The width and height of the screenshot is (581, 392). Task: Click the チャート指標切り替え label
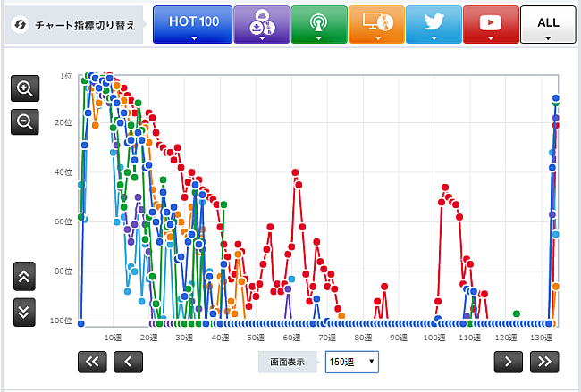(x=85, y=25)
